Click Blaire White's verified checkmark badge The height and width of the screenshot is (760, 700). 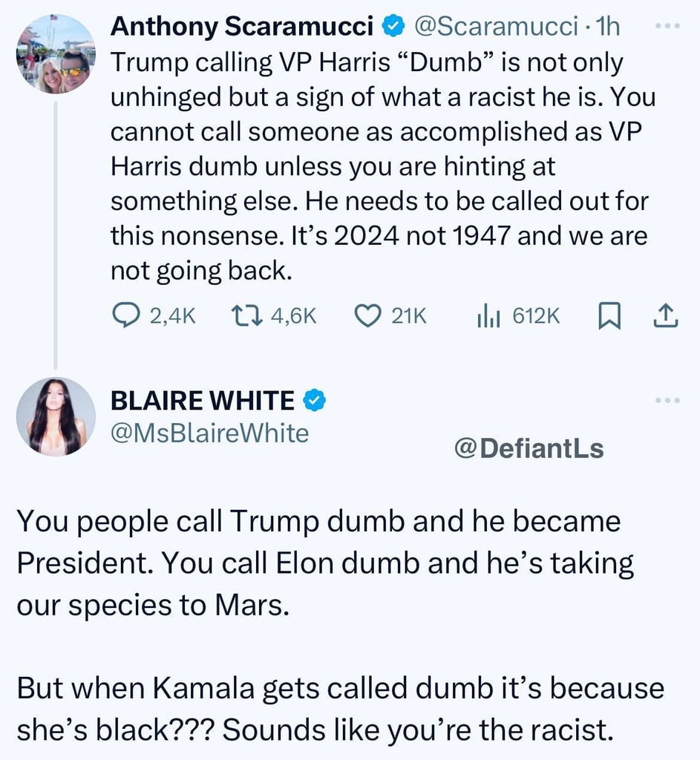pyautogui.click(x=315, y=402)
